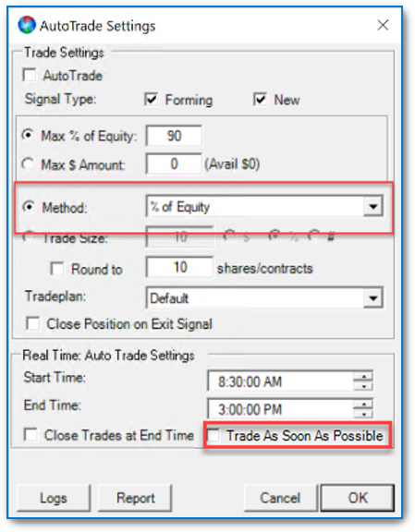
Task: Decrease End Time with down arrow
Action: (363, 414)
